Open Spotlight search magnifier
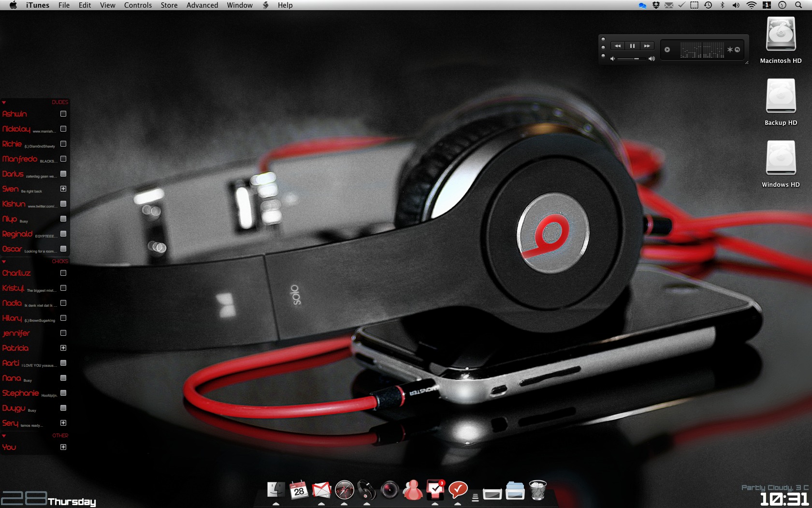This screenshot has width=812, height=508. tap(798, 5)
